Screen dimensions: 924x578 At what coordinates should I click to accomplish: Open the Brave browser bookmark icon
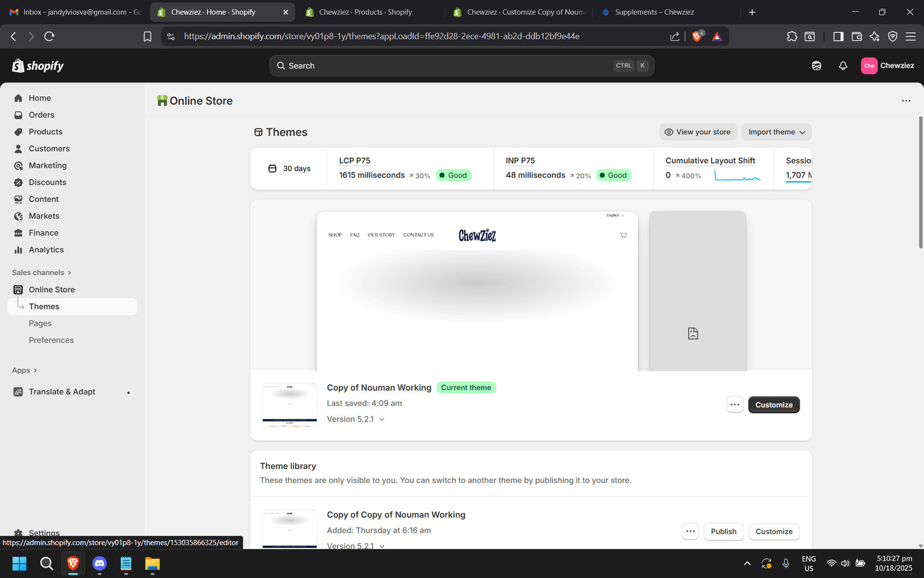(x=147, y=36)
